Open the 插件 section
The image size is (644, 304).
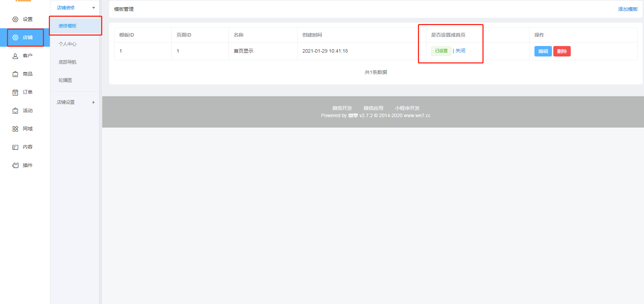tap(28, 166)
